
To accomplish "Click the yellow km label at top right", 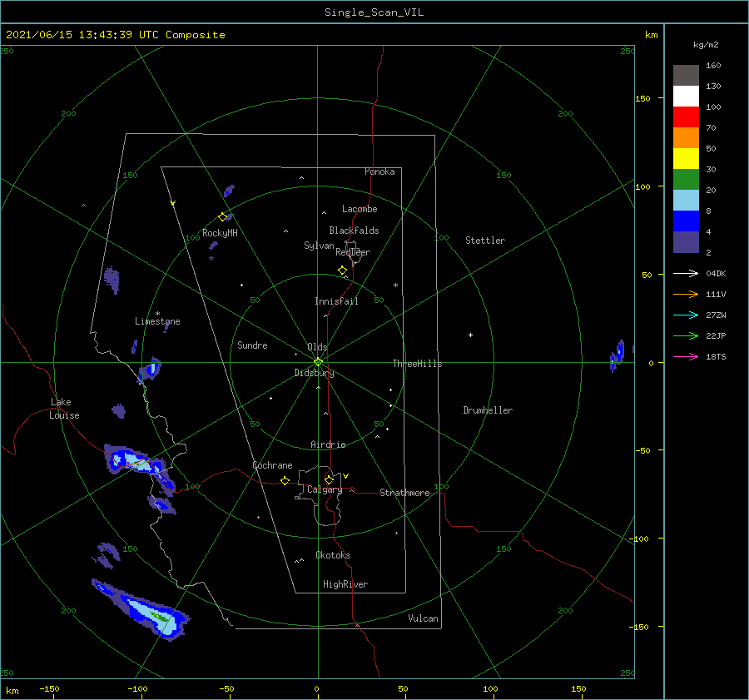I will pyautogui.click(x=651, y=35).
